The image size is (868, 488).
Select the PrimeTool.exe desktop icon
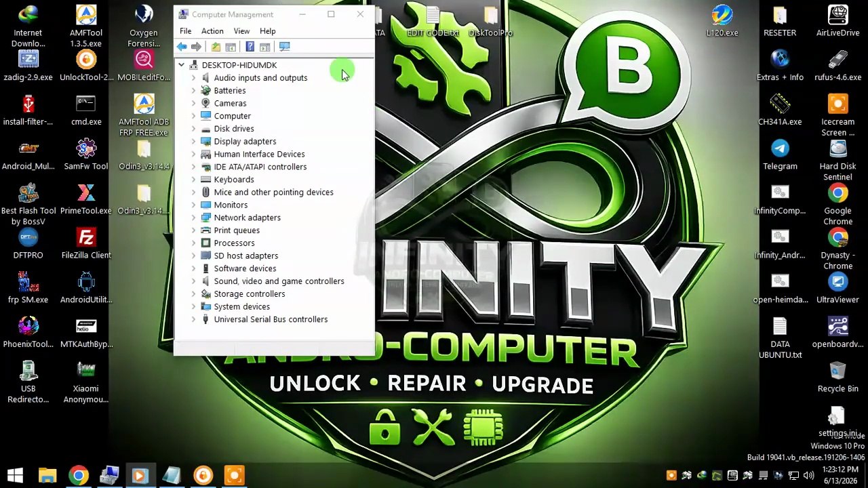[x=86, y=199]
